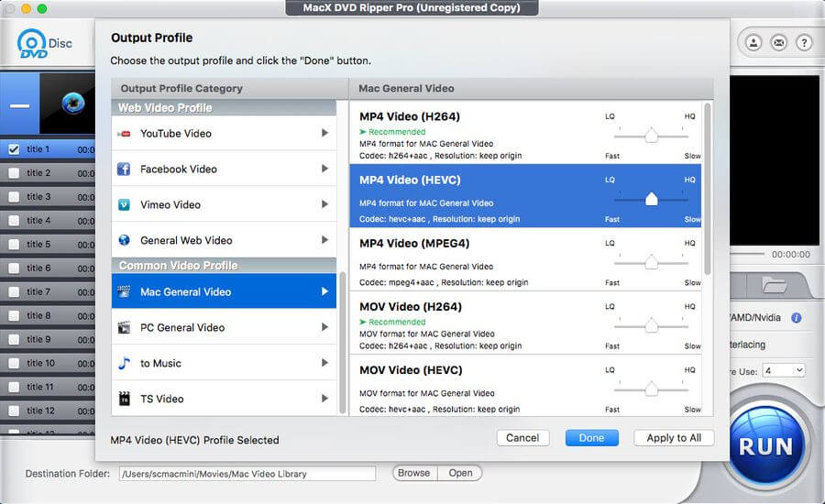825x504 pixels.
Task: Open the CPU Core Use dropdown
Action: [x=784, y=370]
